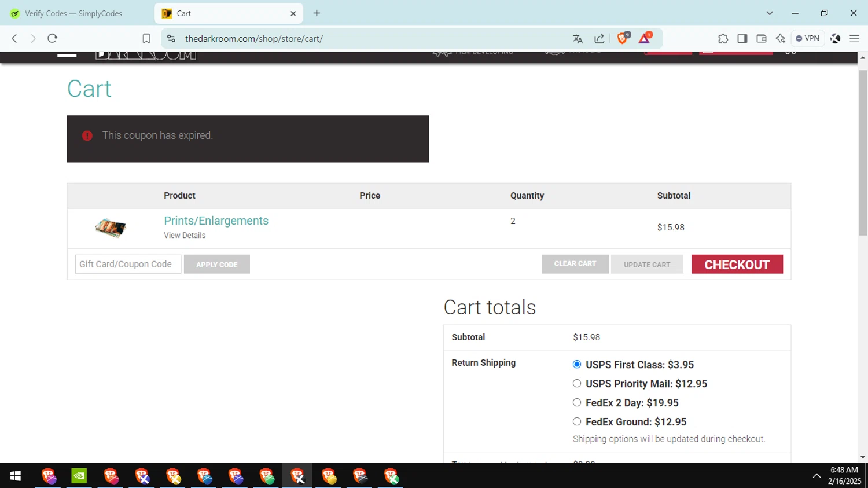The image size is (868, 488).
Task: Select FedEx 2 Day shipping
Action: click(x=577, y=402)
